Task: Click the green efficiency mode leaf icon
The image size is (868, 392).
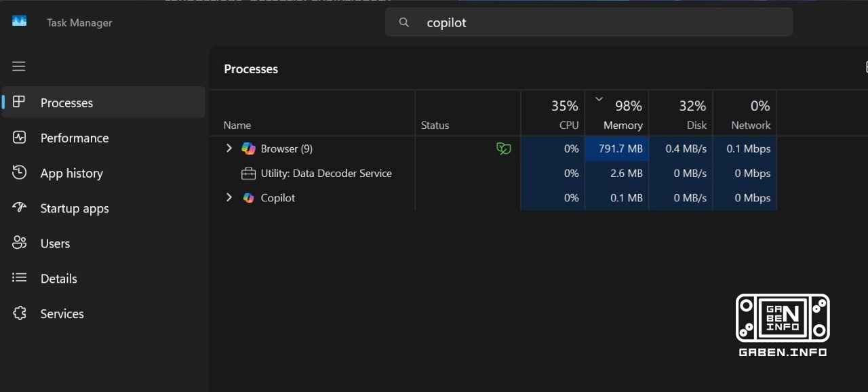Action: click(503, 149)
